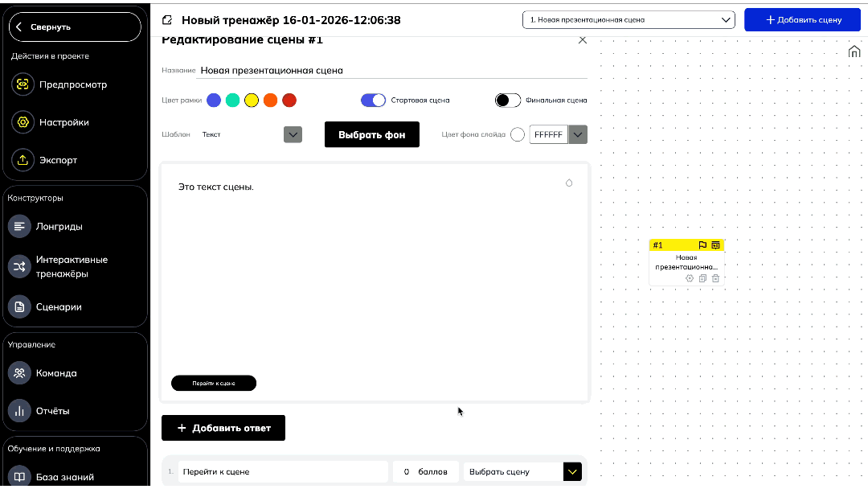Click the flag icon on scene card
Image resolution: width=868 pixels, height=489 pixels.
702,245
